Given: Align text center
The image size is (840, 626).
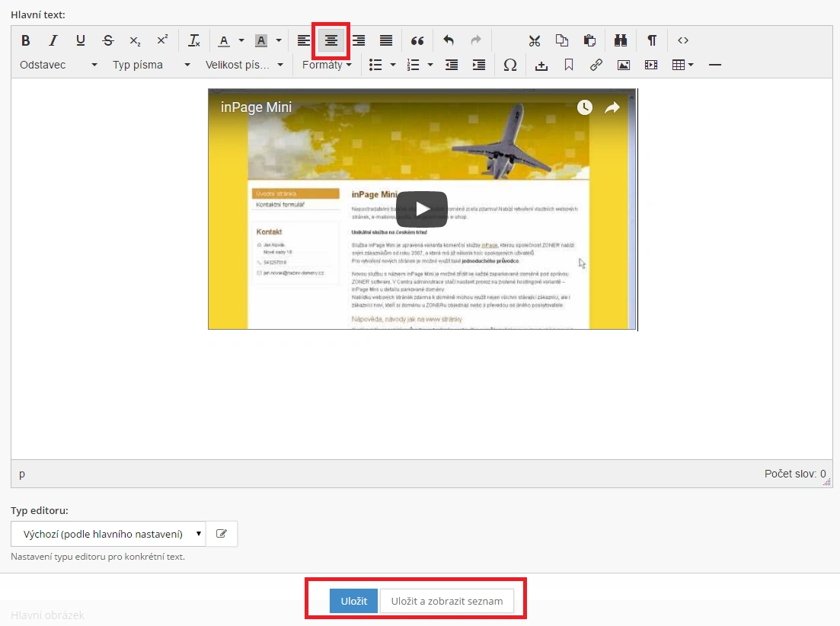Looking at the screenshot, I should pyautogui.click(x=331, y=40).
